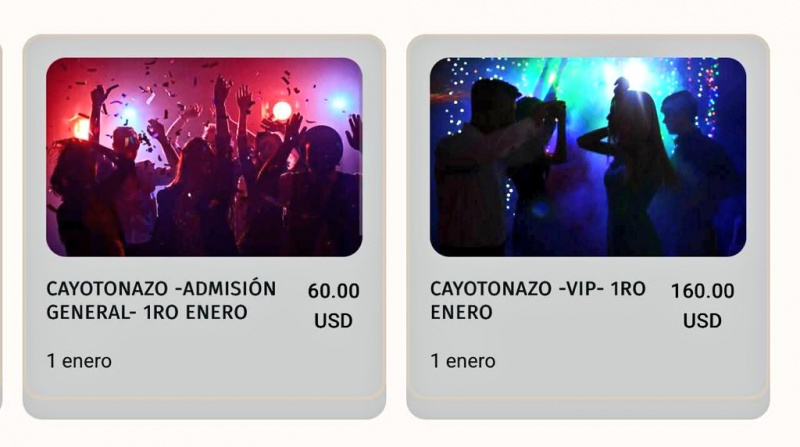Click the partially visible card at the left edge
The height and width of the screenshot is (447, 800).
(1, 227)
